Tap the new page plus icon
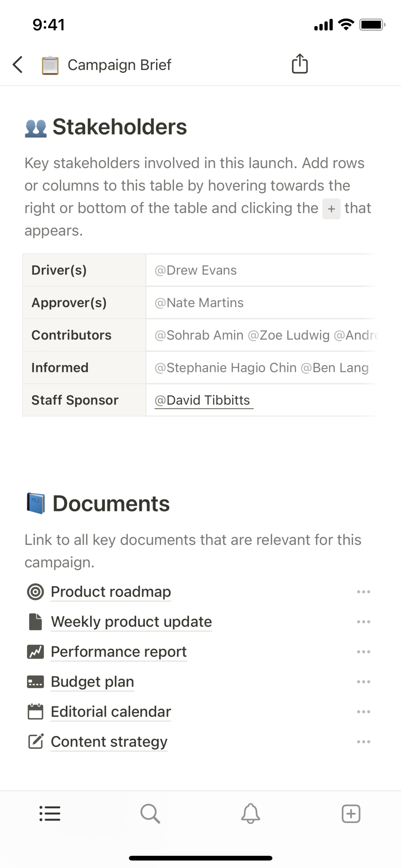The height and width of the screenshot is (868, 401). coord(351,813)
